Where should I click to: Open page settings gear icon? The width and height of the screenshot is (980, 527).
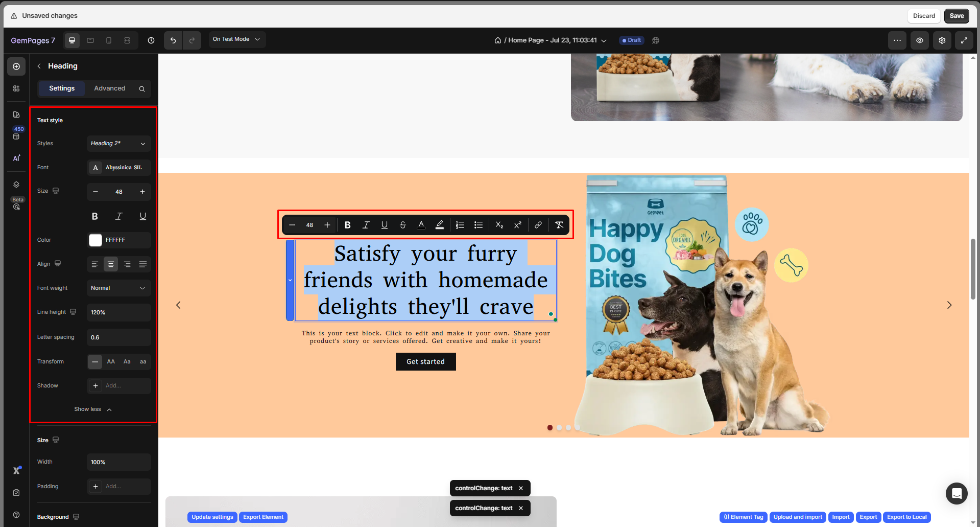942,40
